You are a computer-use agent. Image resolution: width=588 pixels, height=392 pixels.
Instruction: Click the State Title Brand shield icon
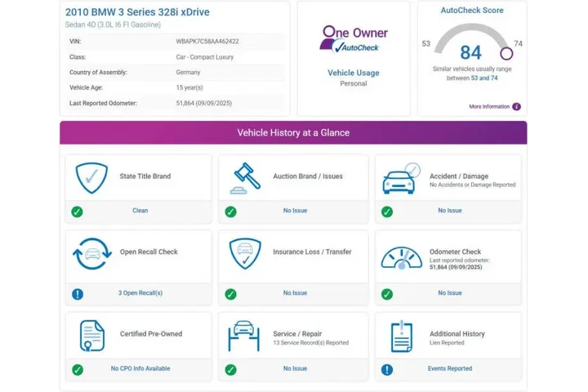coord(91,177)
